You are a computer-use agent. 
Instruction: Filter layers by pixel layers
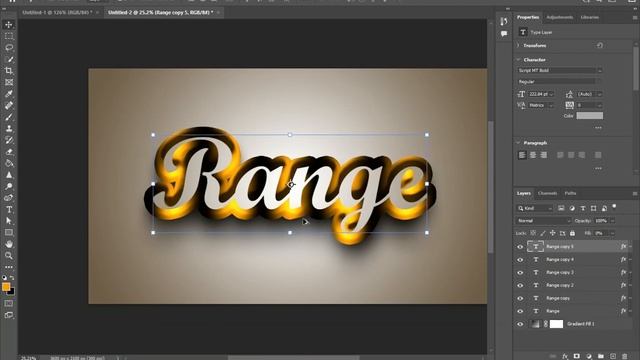coord(561,208)
